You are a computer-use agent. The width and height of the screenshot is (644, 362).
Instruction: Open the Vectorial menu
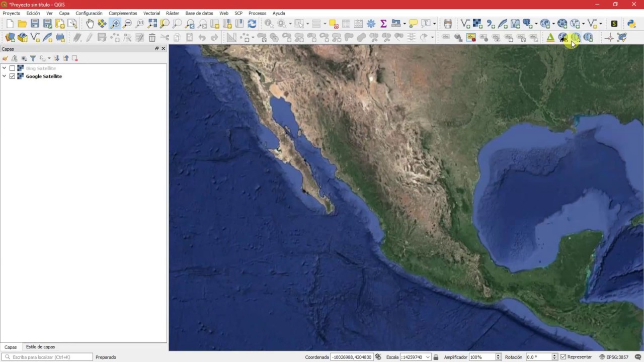click(151, 13)
